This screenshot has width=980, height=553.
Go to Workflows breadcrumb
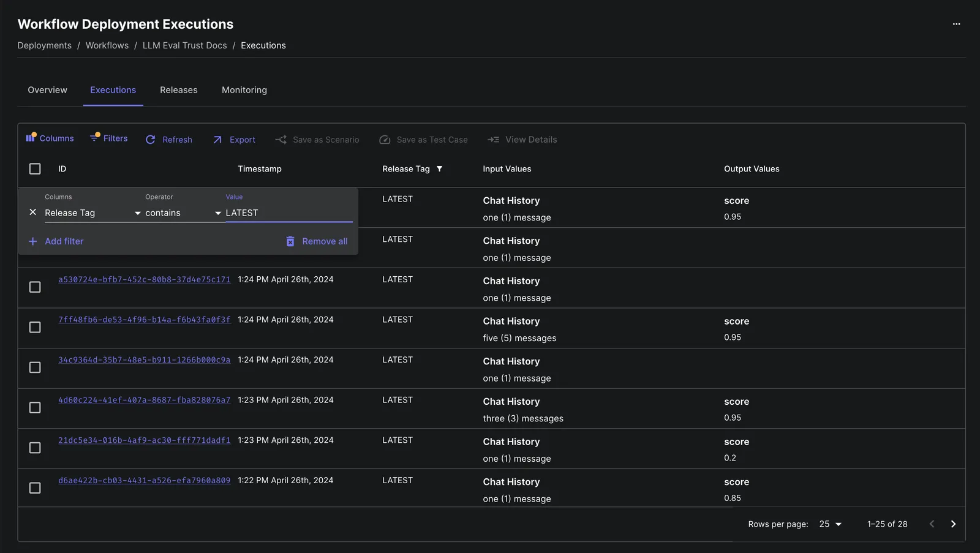pos(107,45)
